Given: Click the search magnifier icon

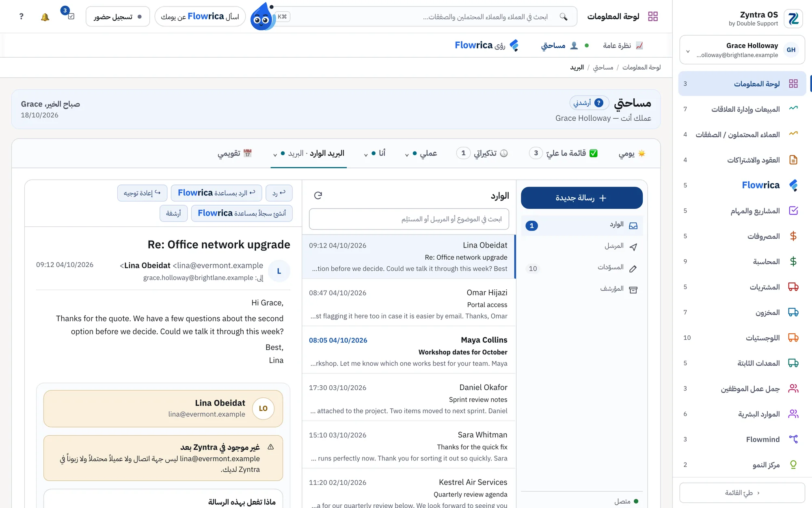Looking at the screenshot, I should (x=564, y=17).
